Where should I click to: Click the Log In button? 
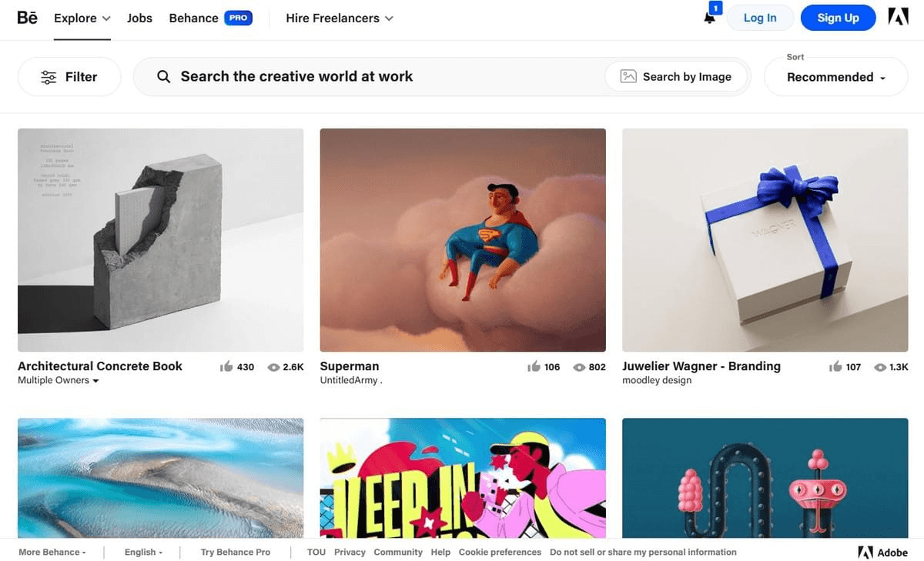[x=760, y=18]
